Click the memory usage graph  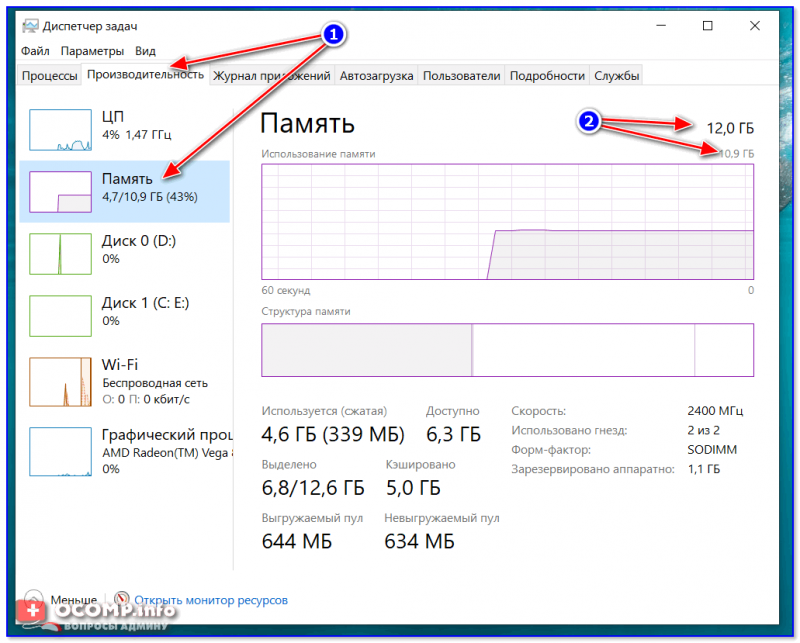point(507,222)
